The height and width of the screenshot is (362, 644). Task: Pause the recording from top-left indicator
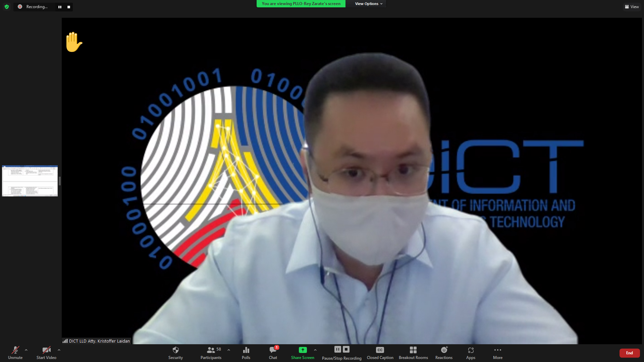tap(60, 7)
